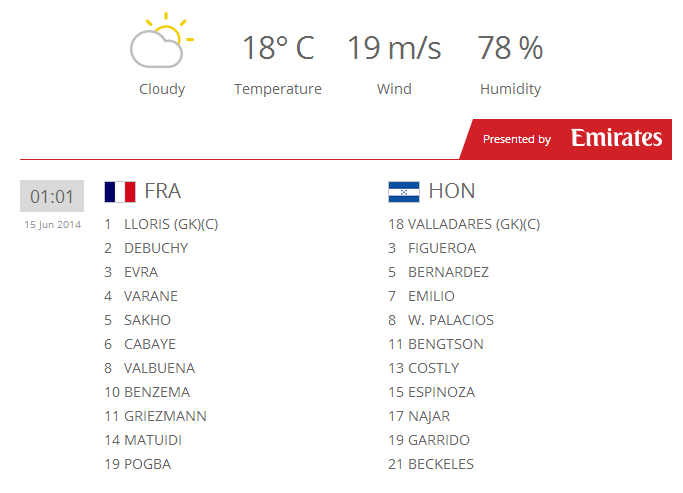Viewport: 683px width, 493px height.
Task: Click POGBA in the lineup
Action: [x=147, y=464]
